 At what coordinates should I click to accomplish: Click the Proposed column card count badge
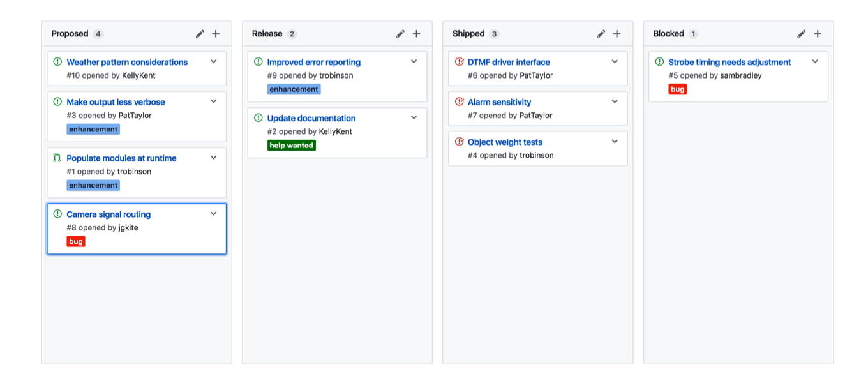(98, 34)
